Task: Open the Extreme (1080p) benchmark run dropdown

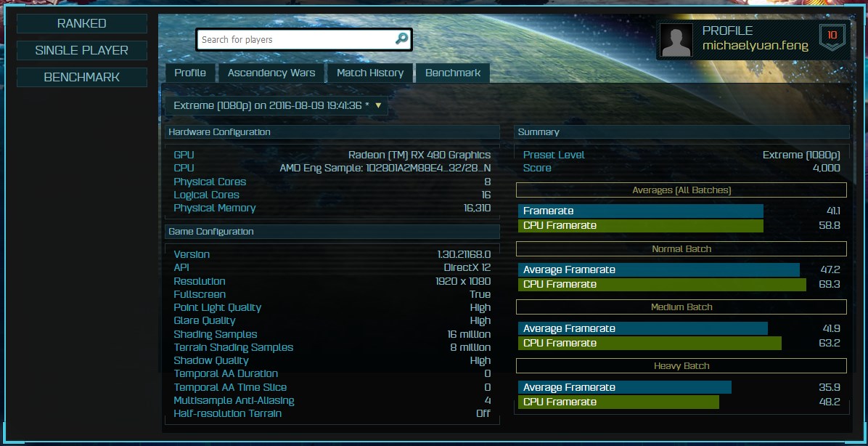Action: 277,105
